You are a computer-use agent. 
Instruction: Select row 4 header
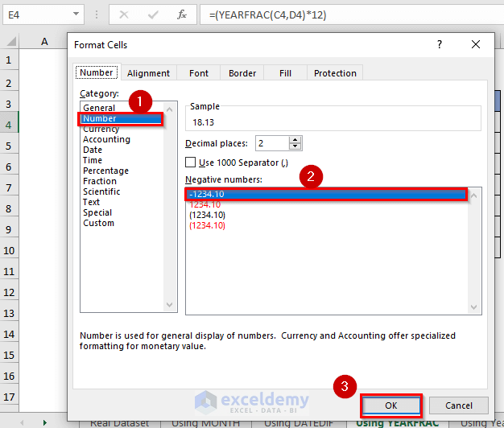tap(9, 125)
